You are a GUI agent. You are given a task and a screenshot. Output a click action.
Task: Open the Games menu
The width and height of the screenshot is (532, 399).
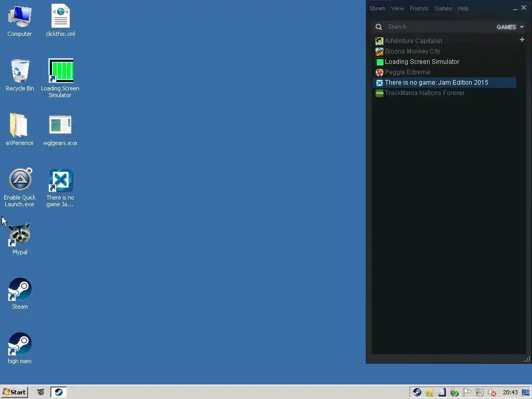point(443,8)
